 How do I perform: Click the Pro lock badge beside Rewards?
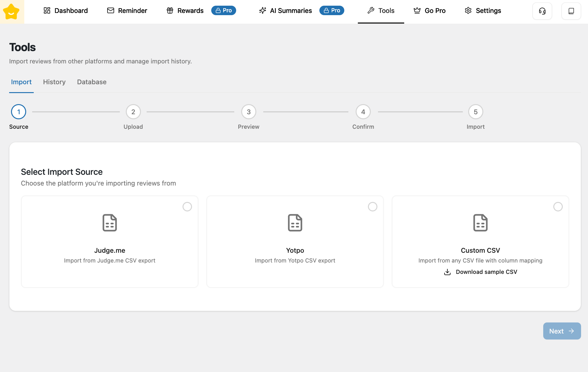tap(224, 10)
